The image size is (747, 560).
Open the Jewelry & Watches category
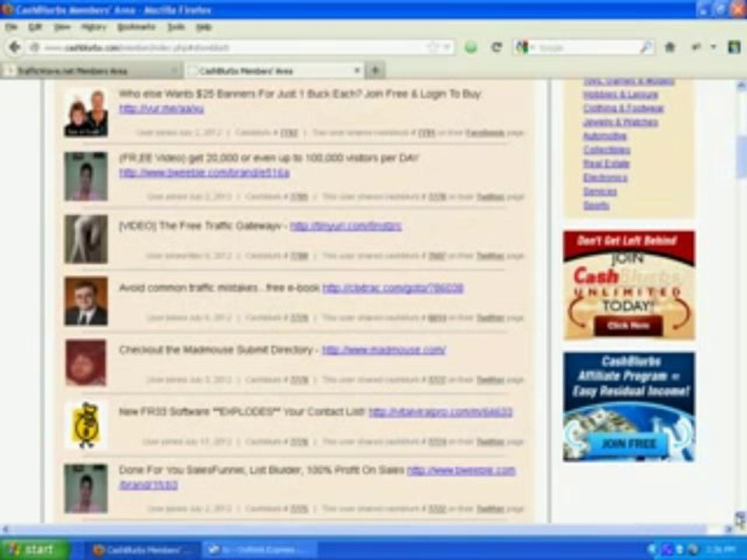click(621, 122)
